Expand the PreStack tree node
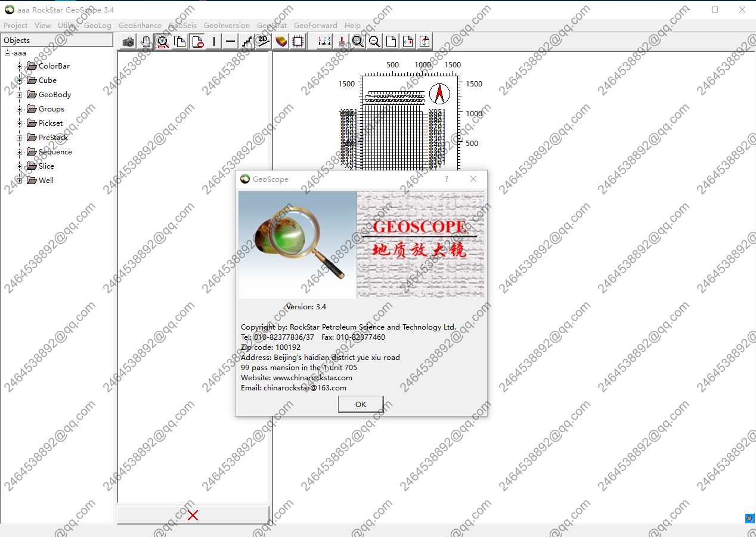Image resolution: width=756 pixels, height=537 pixels. coord(20,138)
